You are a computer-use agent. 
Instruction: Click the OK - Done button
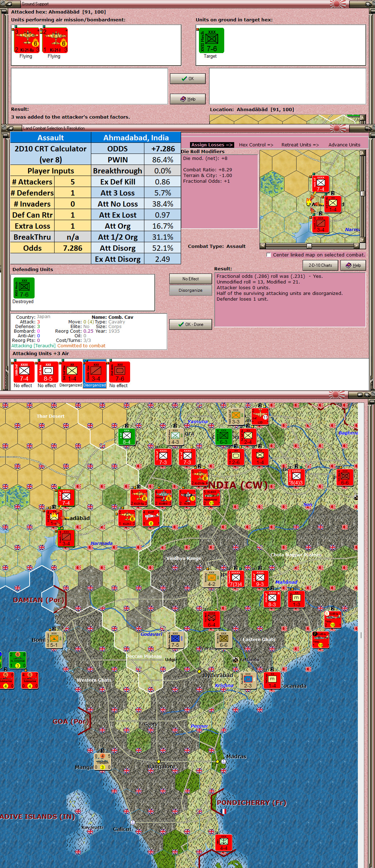(191, 324)
